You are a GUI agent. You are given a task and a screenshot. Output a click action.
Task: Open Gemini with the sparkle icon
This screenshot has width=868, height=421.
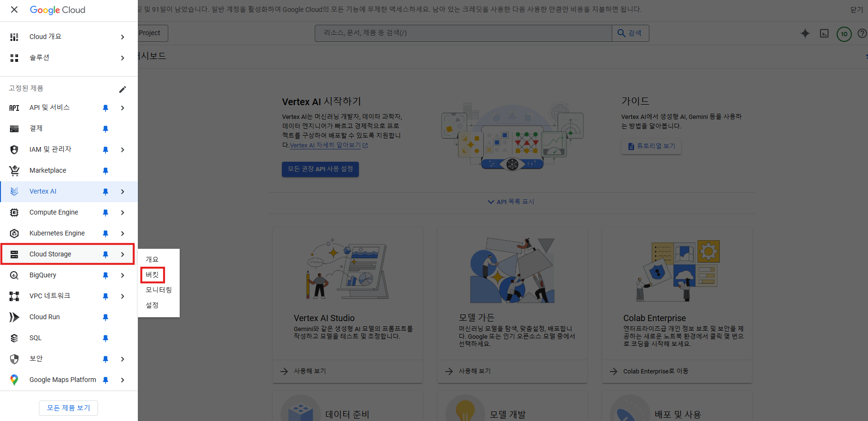click(x=805, y=33)
